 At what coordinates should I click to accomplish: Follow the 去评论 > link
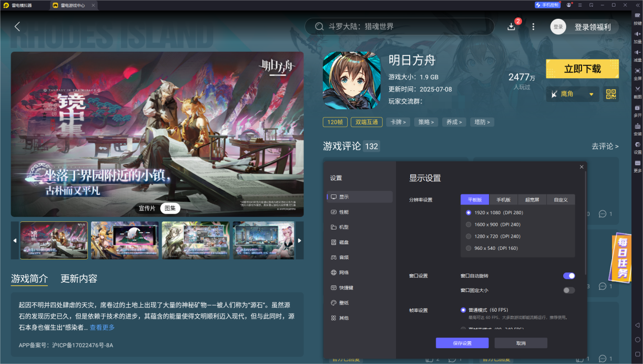(605, 146)
